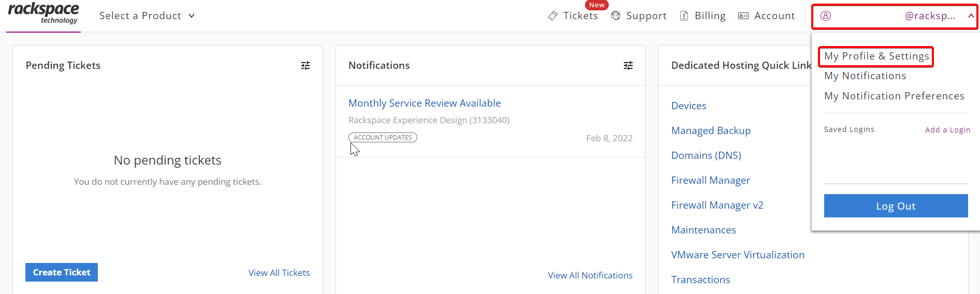Click the ACCOUNT UPDATES tag
The width and height of the screenshot is (980, 294).
tap(383, 138)
